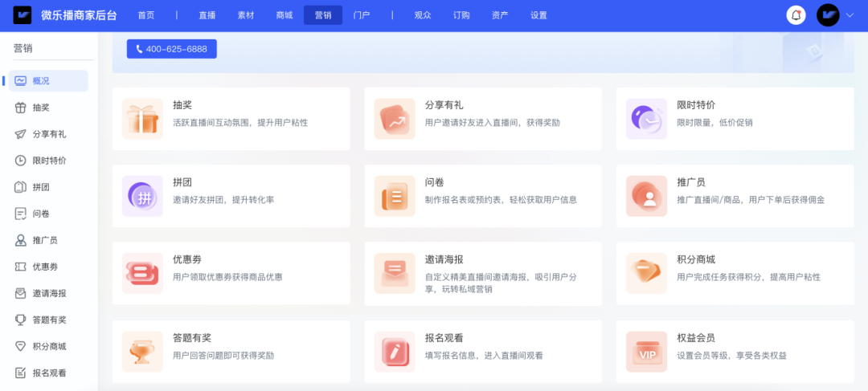Image resolution: width=868 pixels, height=391 pixels.
Task: Open the account avatar dropdown arrow
Action: pos(850,15)
